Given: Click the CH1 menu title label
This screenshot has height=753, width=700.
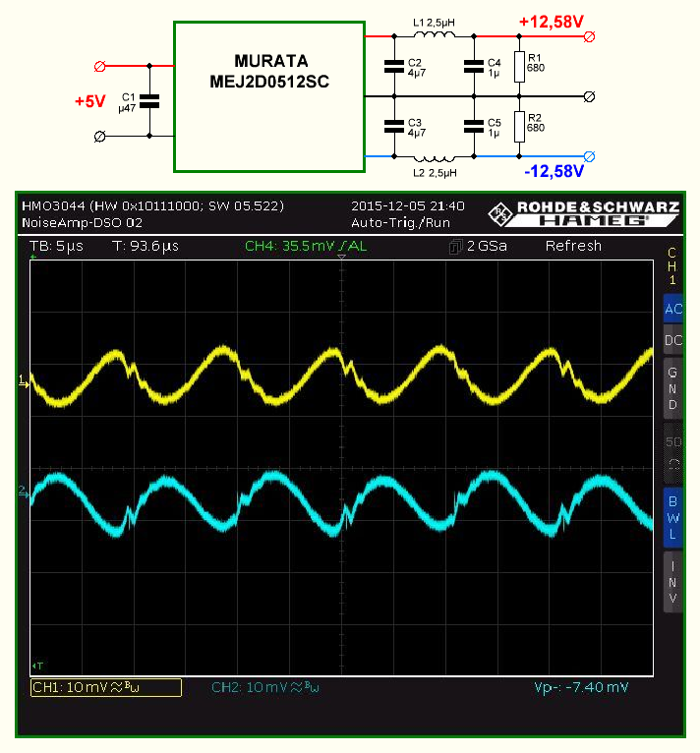Looking at the screenshot, I should tap(672, 265).
